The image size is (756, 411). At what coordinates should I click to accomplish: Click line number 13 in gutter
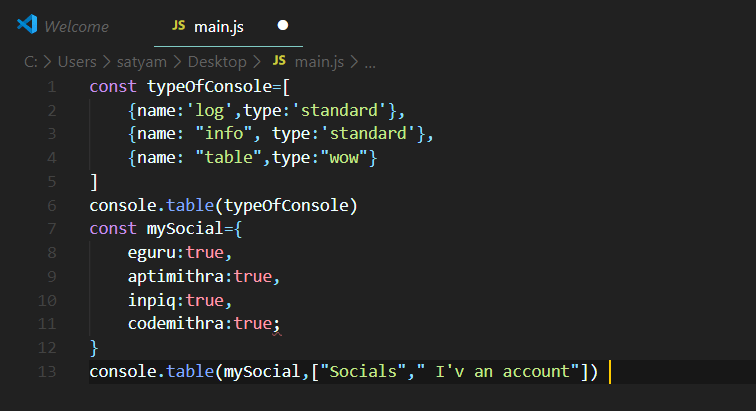(47, 371)
